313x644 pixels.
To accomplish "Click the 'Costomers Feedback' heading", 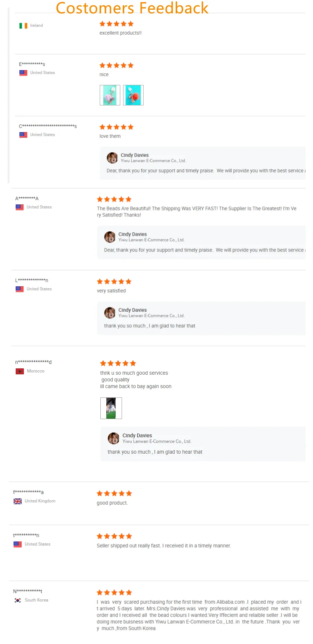I will click(132, 8).
